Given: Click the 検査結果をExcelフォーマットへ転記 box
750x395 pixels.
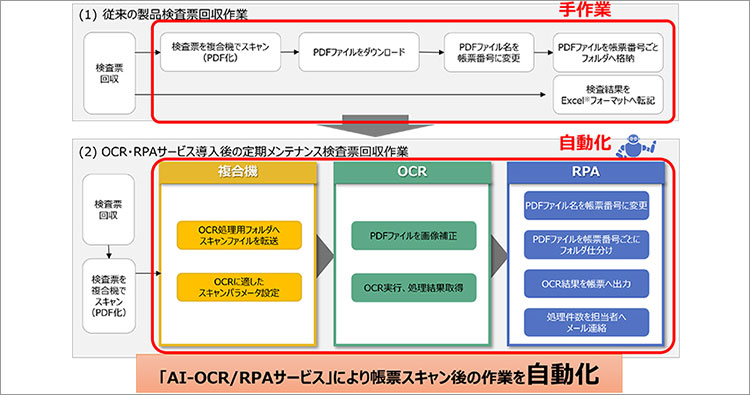Looking at the screenshot, I should 608,94.
